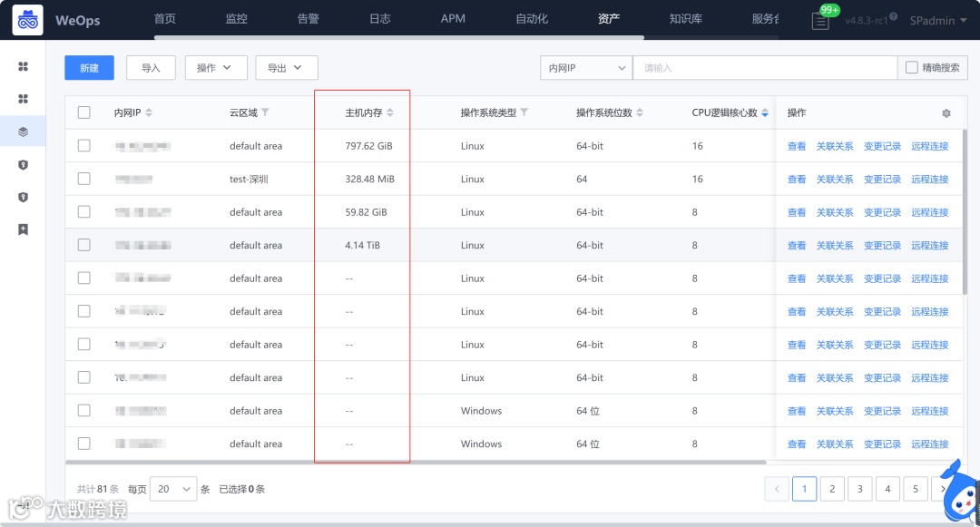The image size is (980, 527).
Task: Go to page 3
Action: [859, 489]
